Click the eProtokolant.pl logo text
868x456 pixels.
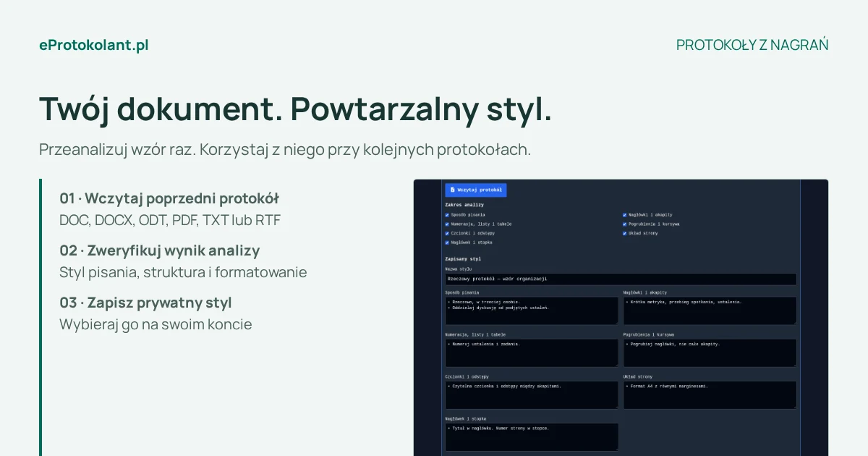(x=94, y=45)
